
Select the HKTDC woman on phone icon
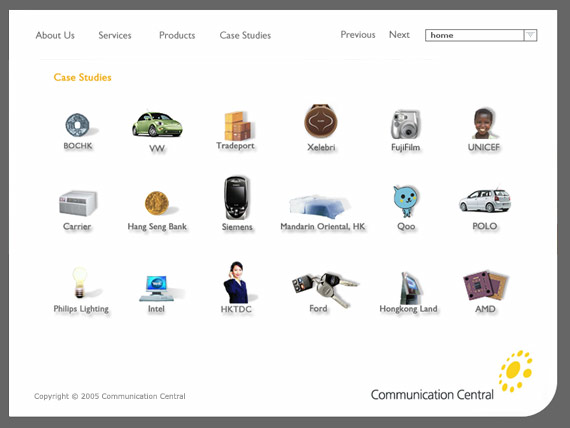click(x=236, y=282)
